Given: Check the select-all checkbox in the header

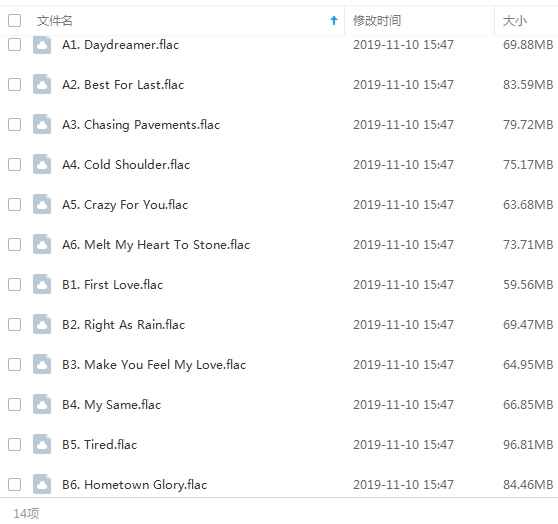Looking at the screenshot, I should (15, 21).
